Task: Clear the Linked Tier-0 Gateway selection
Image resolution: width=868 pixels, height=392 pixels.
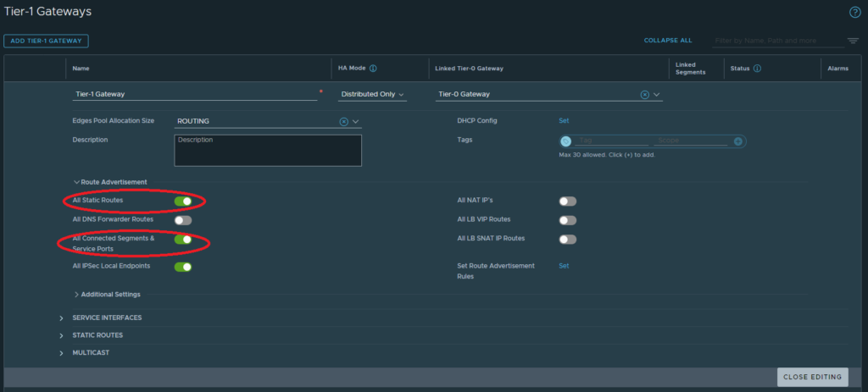Action: click(644, 95)
